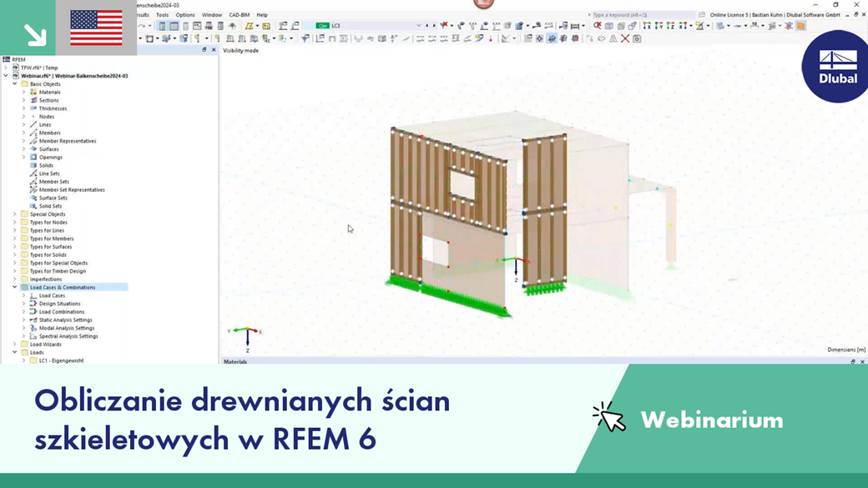Click the filter with red X icon
Viewport: 868px width, 488px height.
coord(444,26)
